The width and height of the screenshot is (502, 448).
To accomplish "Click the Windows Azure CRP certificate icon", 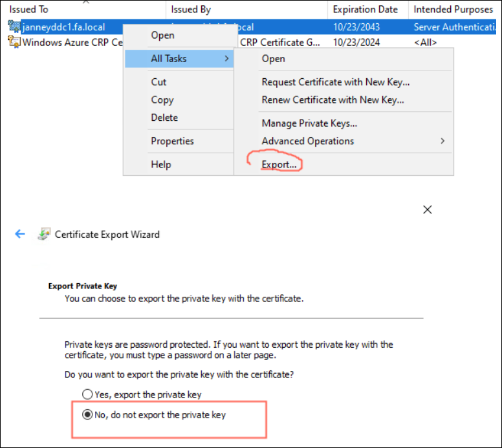I will tap(14, 43).
